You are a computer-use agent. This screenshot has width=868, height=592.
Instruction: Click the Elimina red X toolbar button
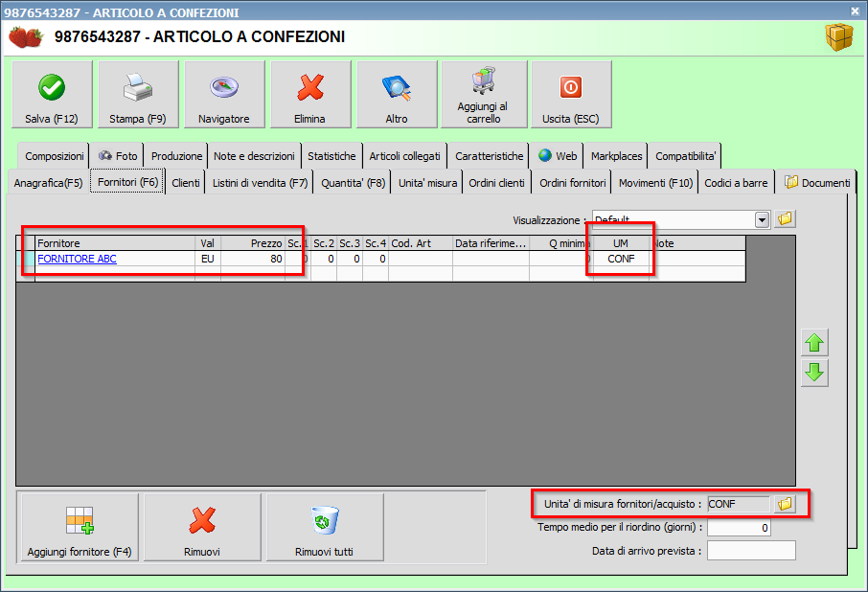310,95
